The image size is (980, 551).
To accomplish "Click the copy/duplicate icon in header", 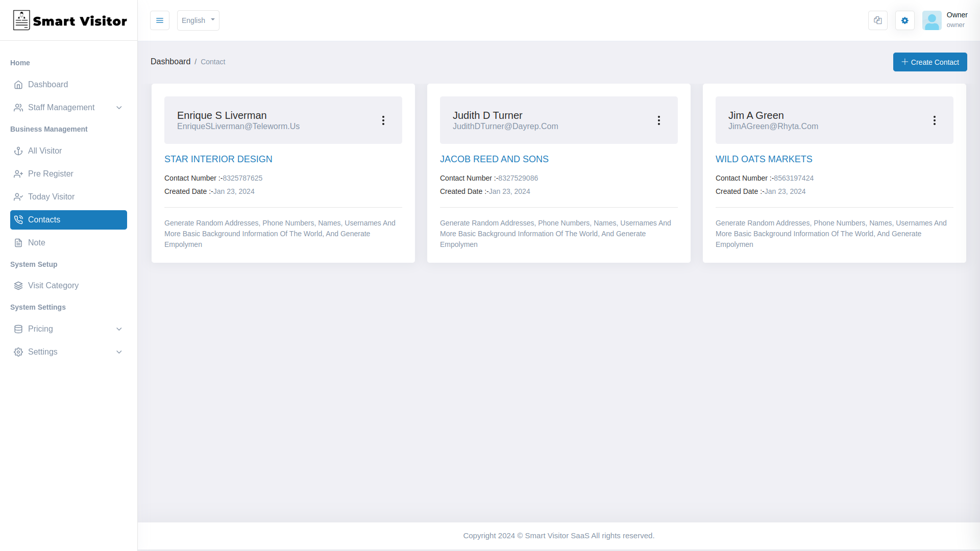I will (878, 20).
